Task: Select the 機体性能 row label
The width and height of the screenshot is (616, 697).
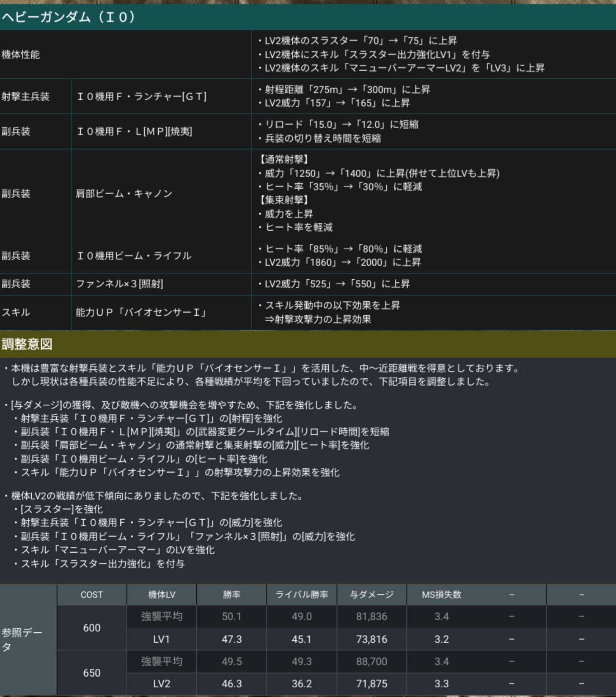Action: click(x=21, y=55)
